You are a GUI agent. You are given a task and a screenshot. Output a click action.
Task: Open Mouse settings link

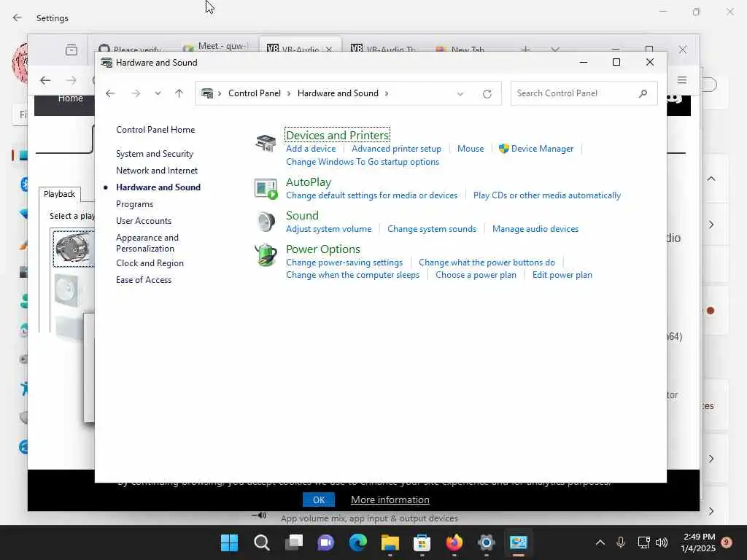[471, 149]
